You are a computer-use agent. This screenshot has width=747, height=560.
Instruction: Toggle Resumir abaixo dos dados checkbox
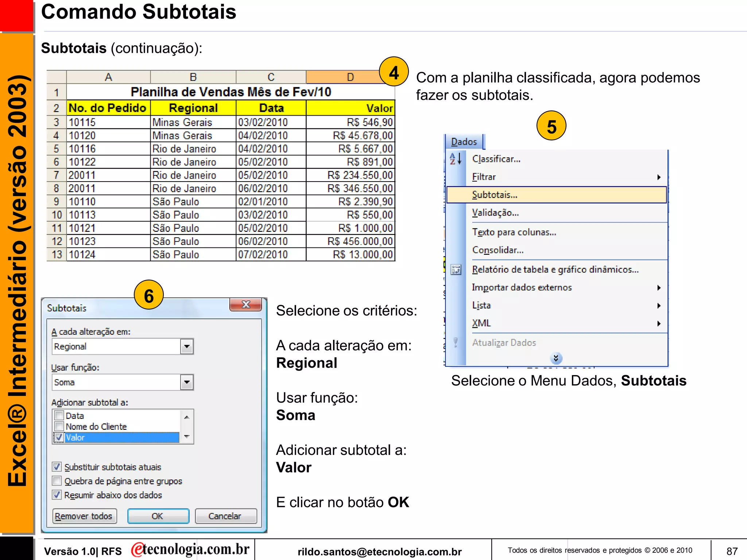coord(57,495)
